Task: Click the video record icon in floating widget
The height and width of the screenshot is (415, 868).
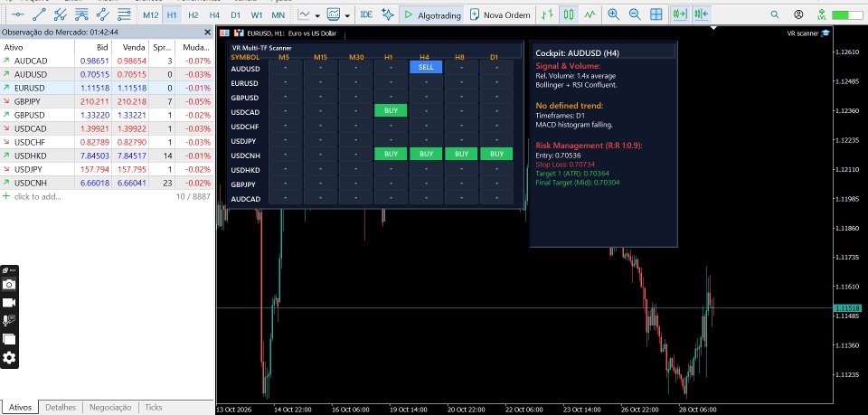Action: pyautogui.click(x=9, y=303)
